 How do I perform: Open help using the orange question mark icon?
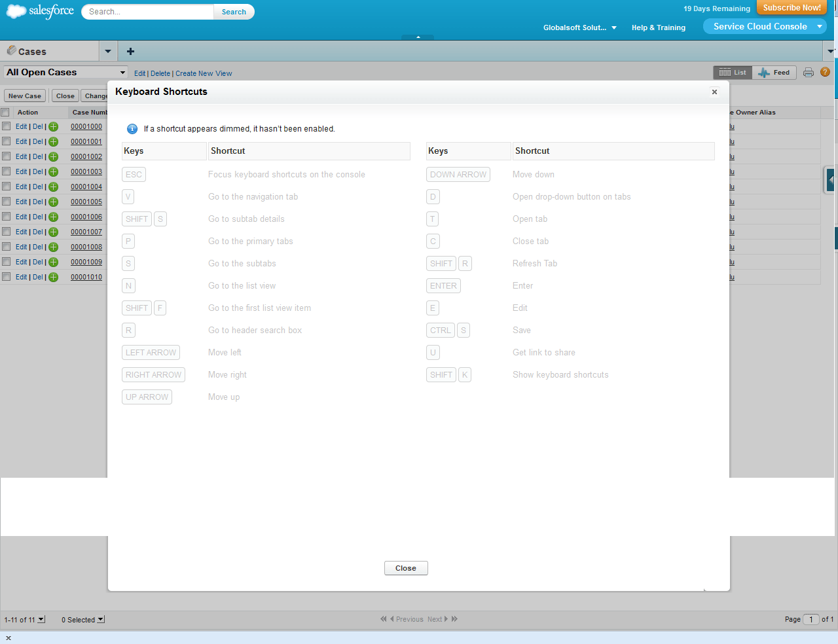[825, 72]
